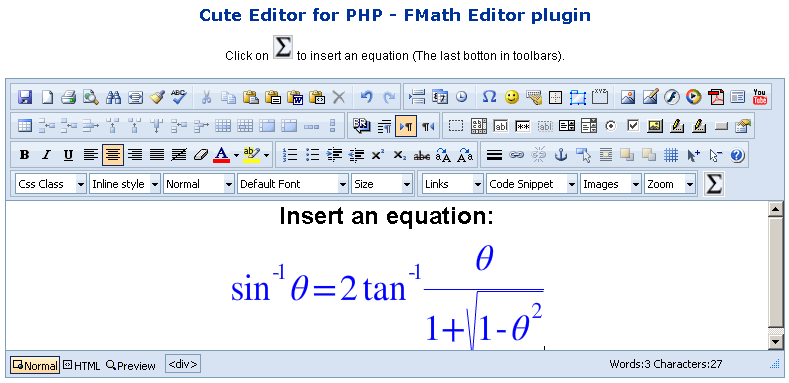Expand the Default Font dropdown
This screenshot has height=383, width=789.
(293, 184)
